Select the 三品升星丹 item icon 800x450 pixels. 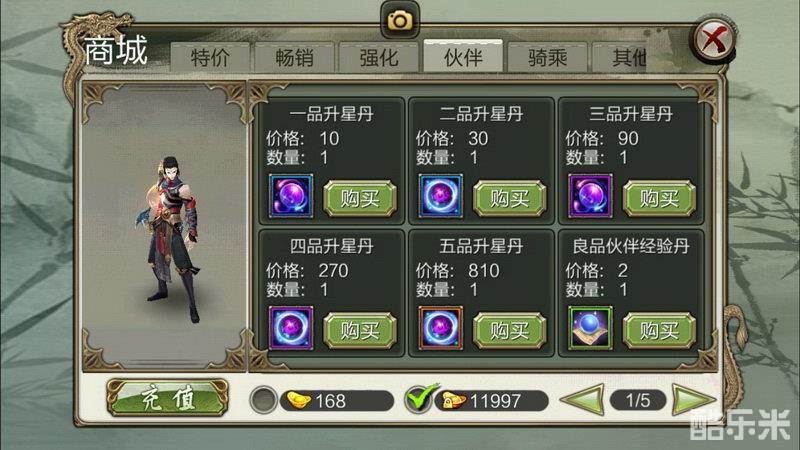590,196
